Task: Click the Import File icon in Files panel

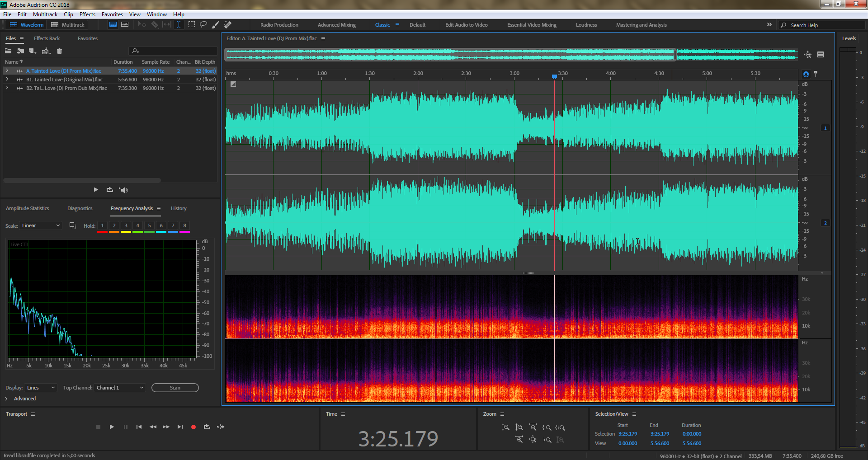Action: tap(20, 51)
